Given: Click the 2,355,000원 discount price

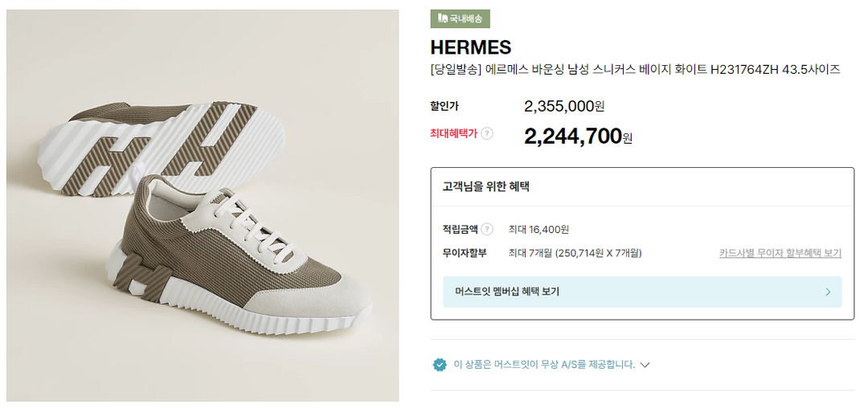Looking at the screenshot, I should click(564, 106).
